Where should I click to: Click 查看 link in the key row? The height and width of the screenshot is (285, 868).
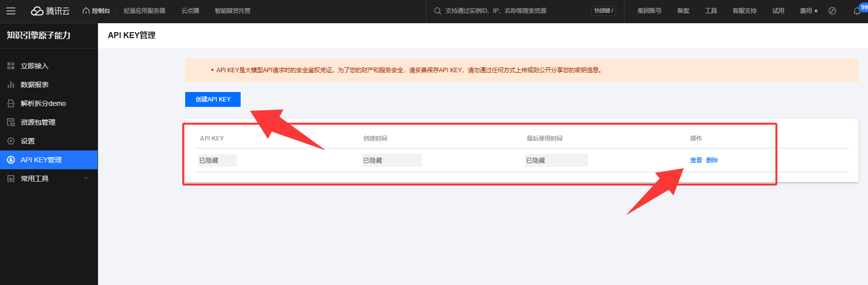coord(696,160)
